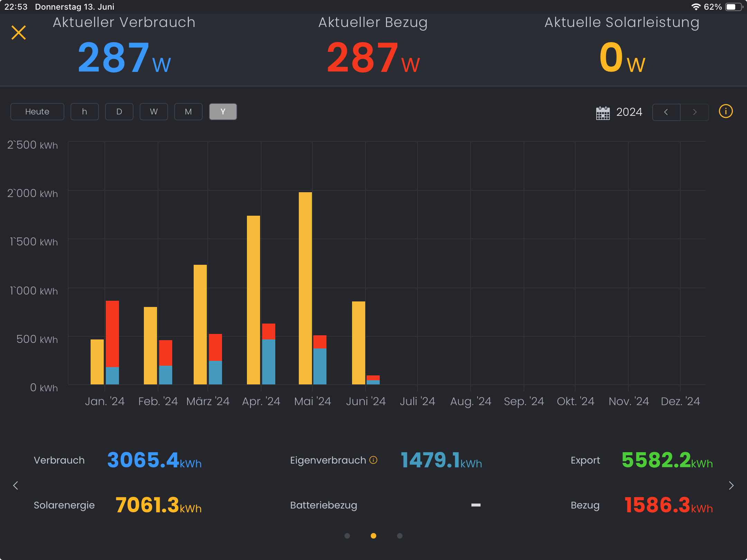Screen dimensions: 747x560
Task: Advance stats panel using bottom-right arrow
Action: (731, 485)
